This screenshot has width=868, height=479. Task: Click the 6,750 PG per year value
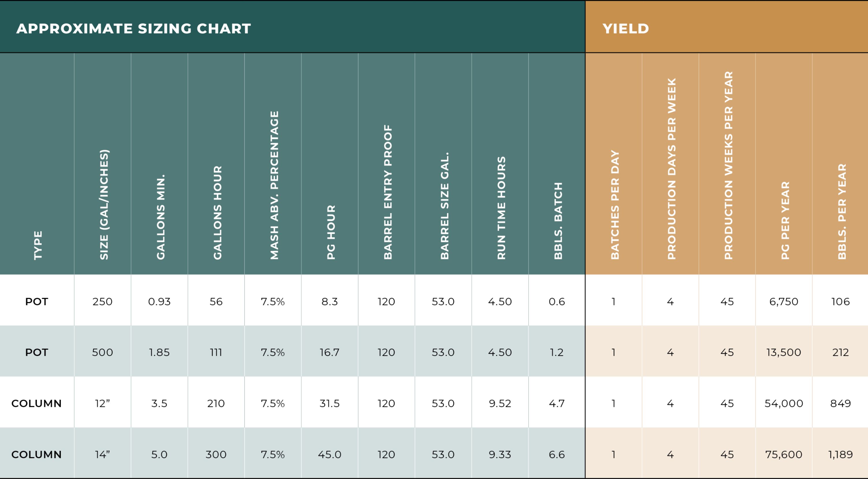(784, 302)
